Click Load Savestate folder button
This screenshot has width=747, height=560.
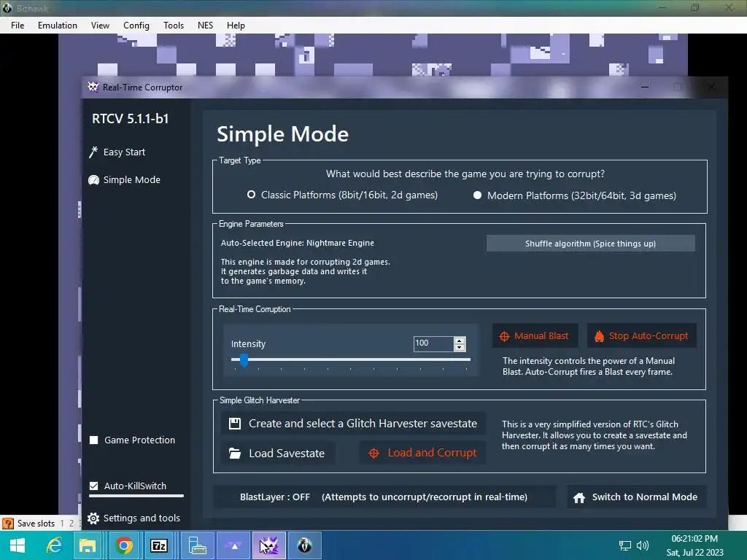tap(277, 453)
